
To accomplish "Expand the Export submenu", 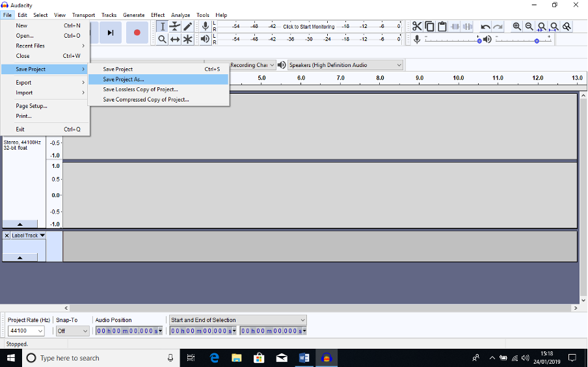I will click(x=46, y=82).
